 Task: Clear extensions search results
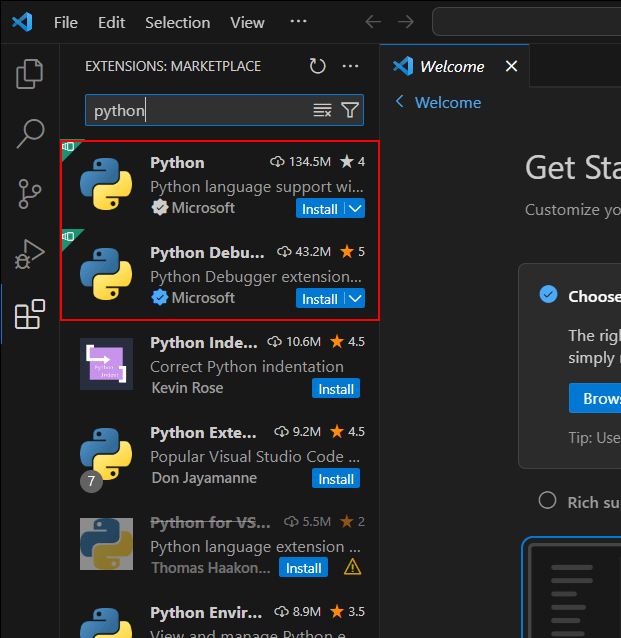(322, 110)
